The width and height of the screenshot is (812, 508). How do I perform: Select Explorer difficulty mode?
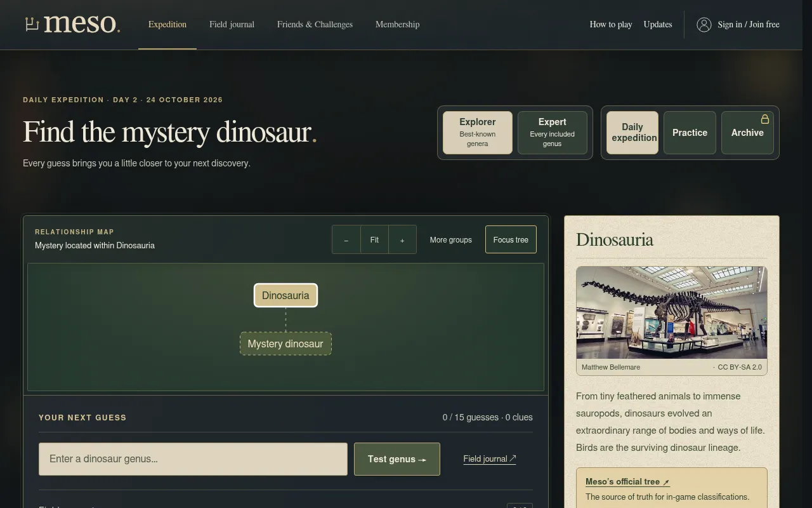click(478, 133)
